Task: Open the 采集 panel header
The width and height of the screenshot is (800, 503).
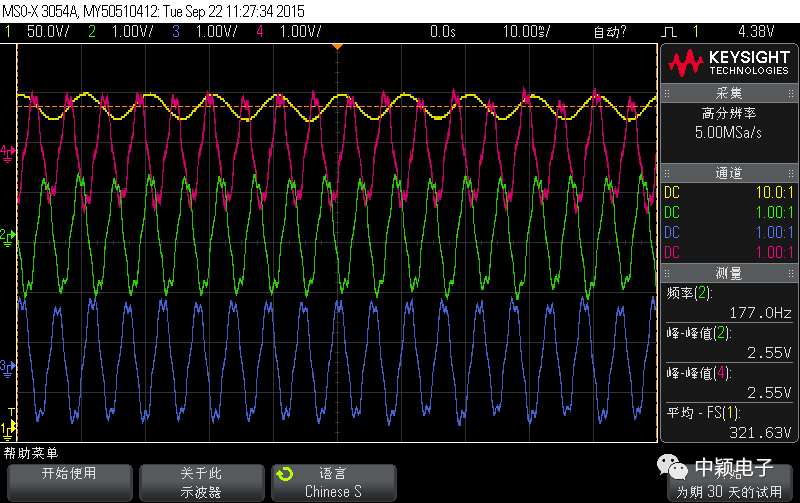Action: click(x=729, y=93)
